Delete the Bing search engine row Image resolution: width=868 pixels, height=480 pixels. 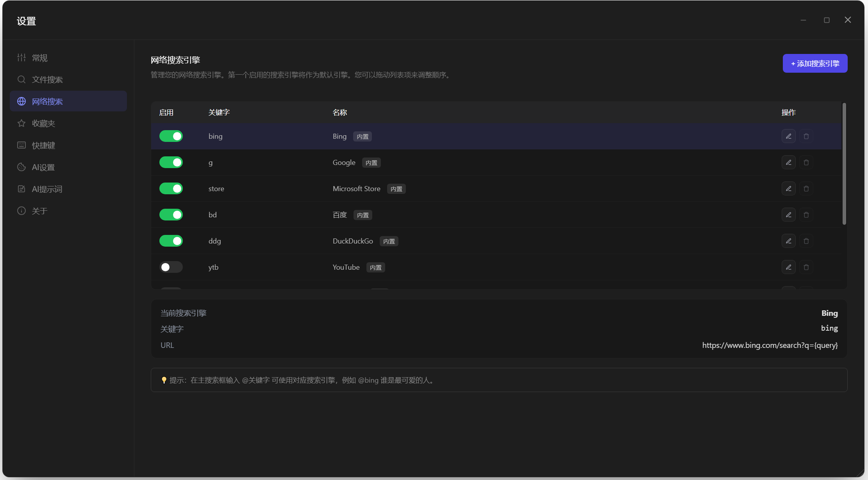806,136
